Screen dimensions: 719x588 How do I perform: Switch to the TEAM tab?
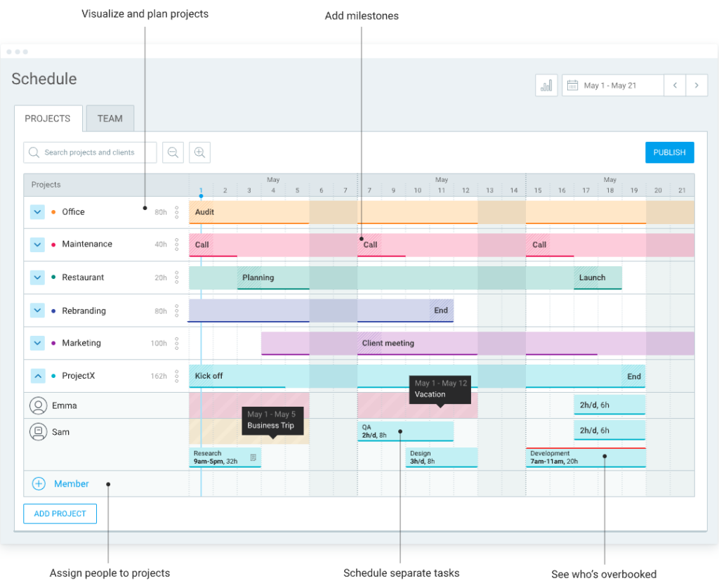[x=110, y=119]
